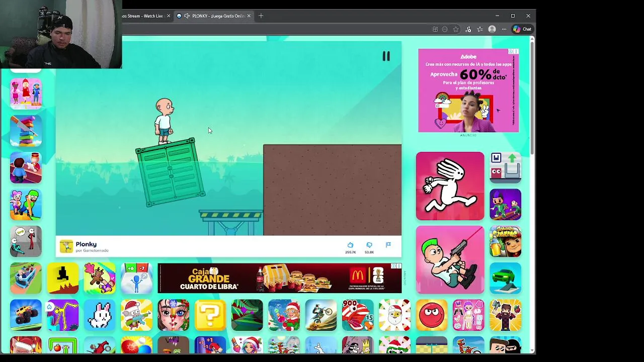
Task: Close the PLONKY browser tab
Action: (249, 16)
